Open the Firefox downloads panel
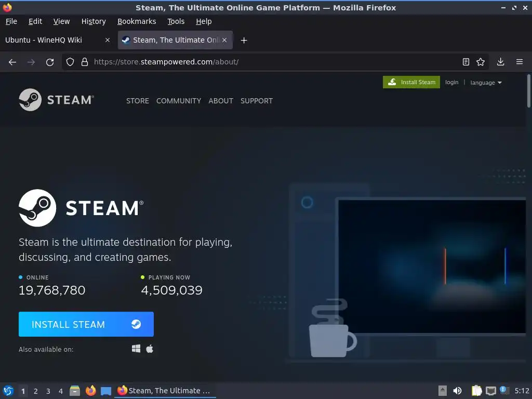532x399 pixels. [x=500, y=62]
